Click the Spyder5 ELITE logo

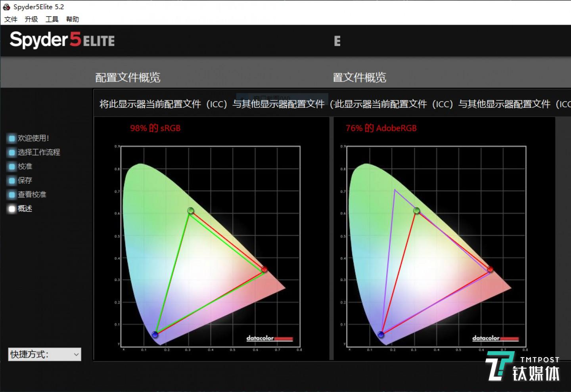point(62,40)
